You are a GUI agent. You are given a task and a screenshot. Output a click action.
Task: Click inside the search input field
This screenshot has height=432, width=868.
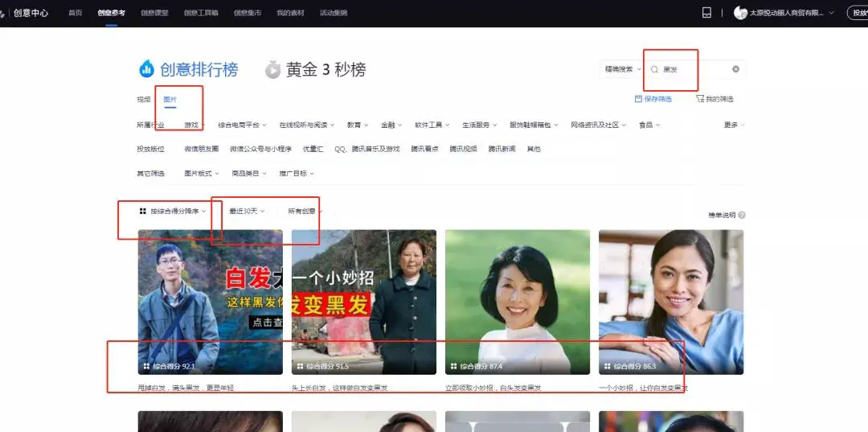(694, 70)
